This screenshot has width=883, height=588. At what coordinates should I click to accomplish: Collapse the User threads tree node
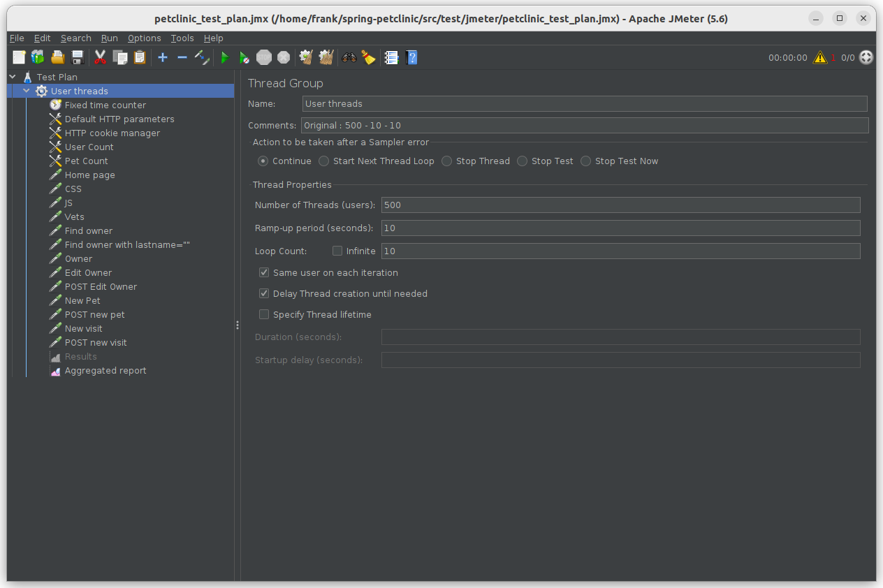pyautogui.click(x=27, y=91)
